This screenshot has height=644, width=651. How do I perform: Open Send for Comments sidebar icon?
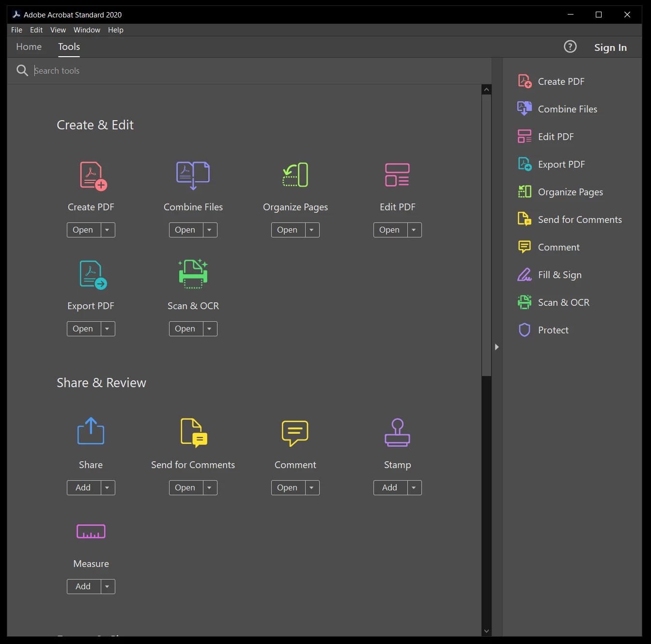[x=525, y=219]
